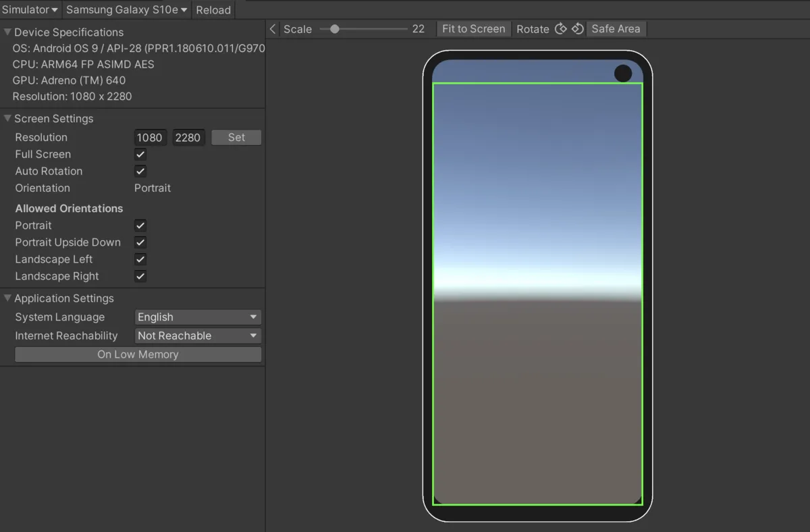Collapse the Application Settings section

[x=7, y=298]
